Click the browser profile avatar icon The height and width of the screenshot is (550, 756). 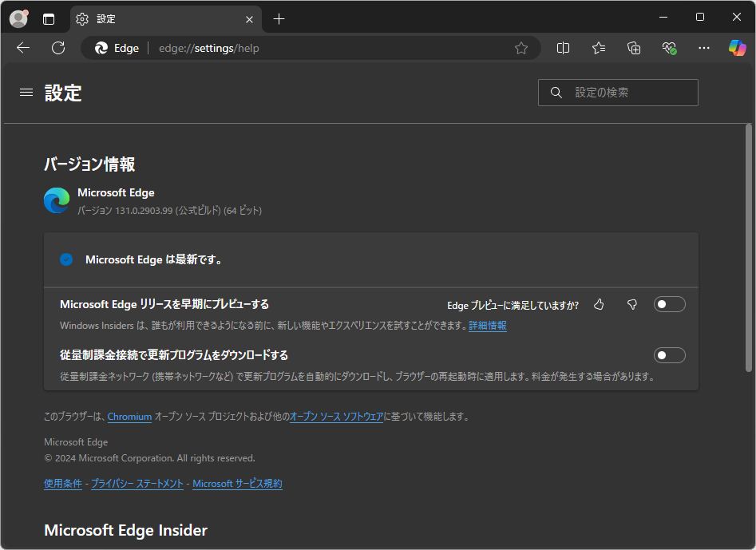(18, 18)
